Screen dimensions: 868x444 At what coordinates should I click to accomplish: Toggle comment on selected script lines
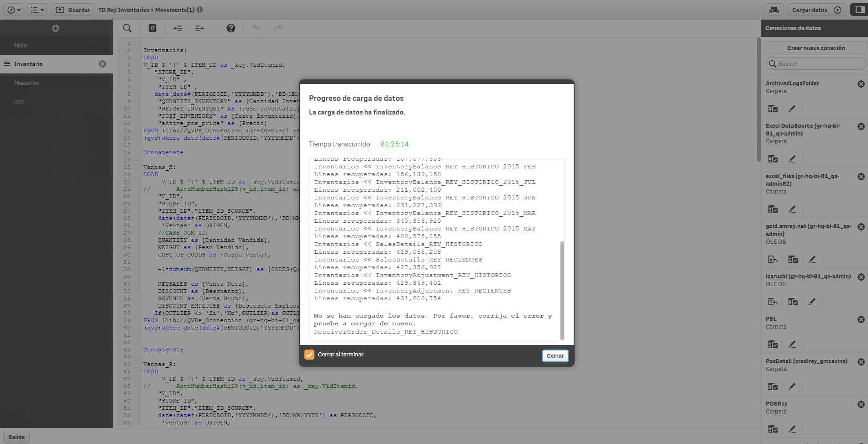152,28
